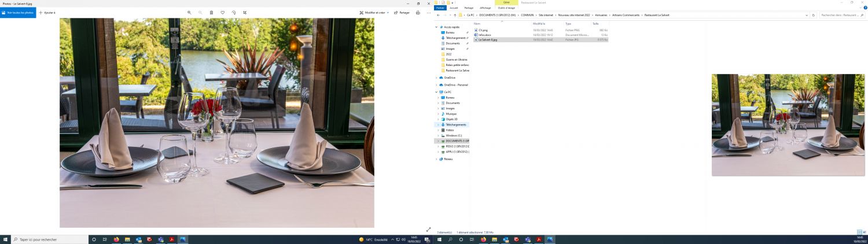Open the three-dots more options menu
The image size is (868, 244).
coord(429,12)
